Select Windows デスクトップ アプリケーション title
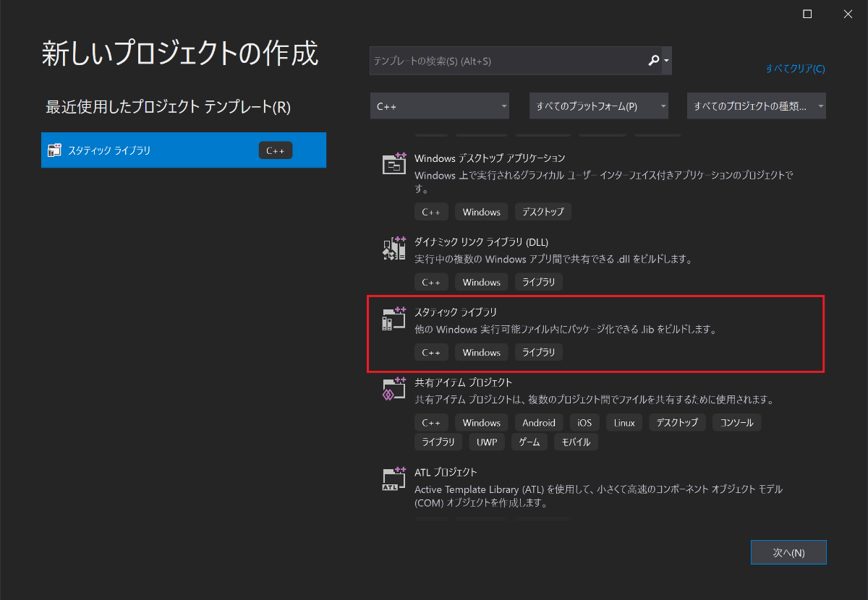 coord(490,158)
